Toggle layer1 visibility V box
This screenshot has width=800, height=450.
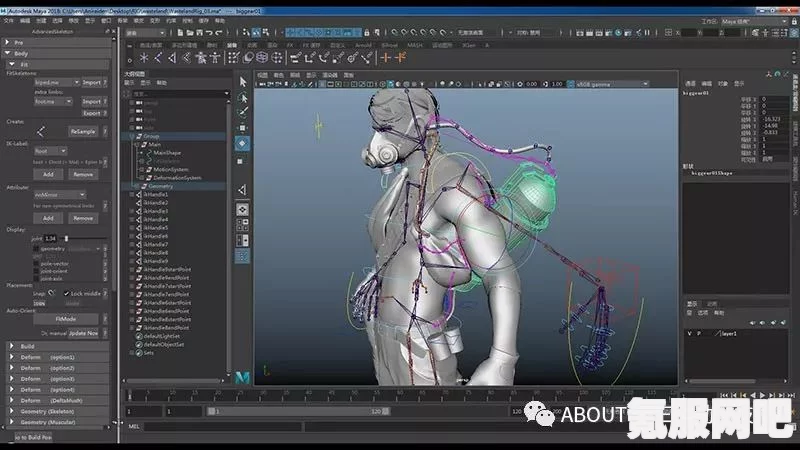[x=690, y=333]
